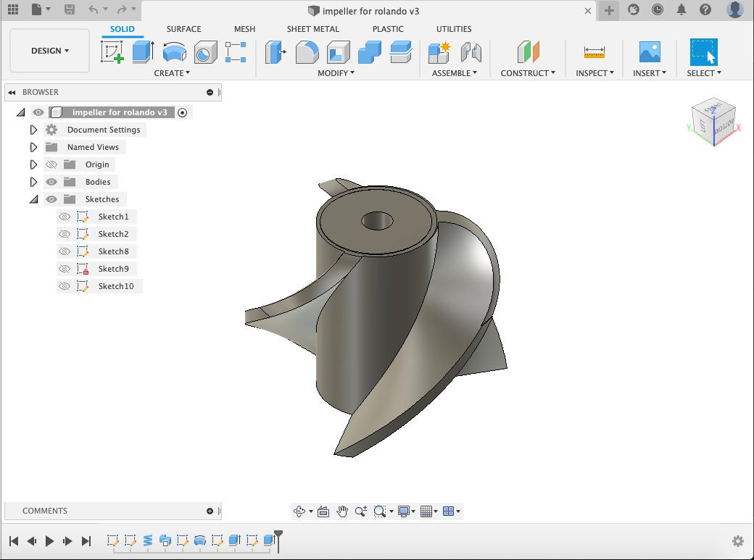Switch to the SHEET METAL tab

[312, 29]
